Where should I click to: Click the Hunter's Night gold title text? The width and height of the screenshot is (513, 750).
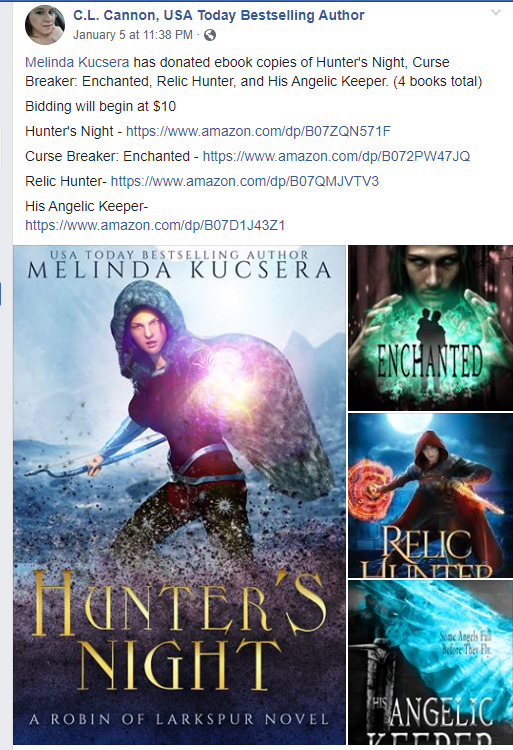tap(179, 631)
